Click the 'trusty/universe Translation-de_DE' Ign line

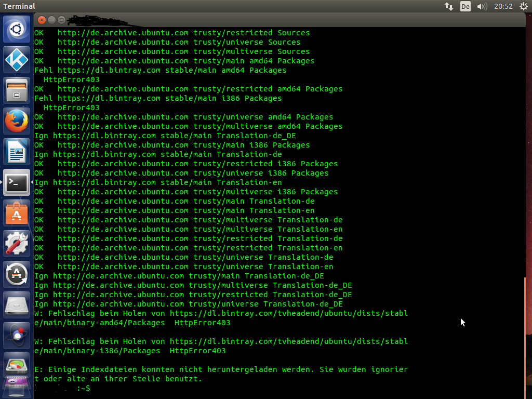(188, 304)
